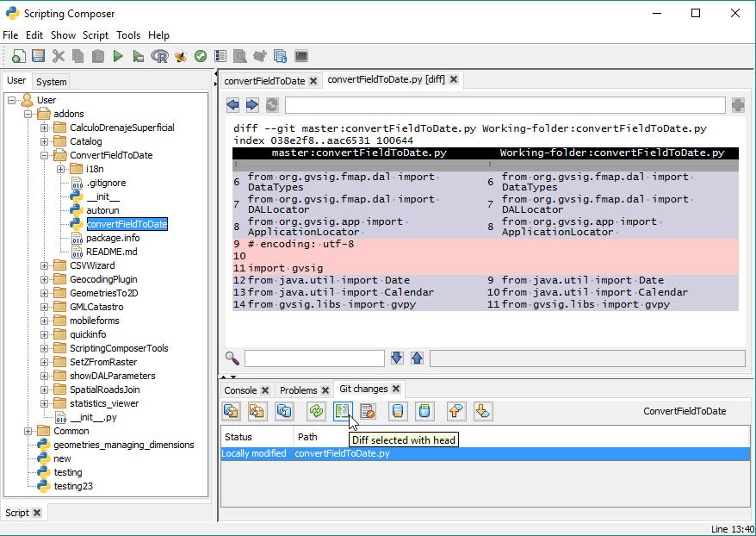
Task: Click the Save floppy disk toolbar icon
Action: point(38,56)
